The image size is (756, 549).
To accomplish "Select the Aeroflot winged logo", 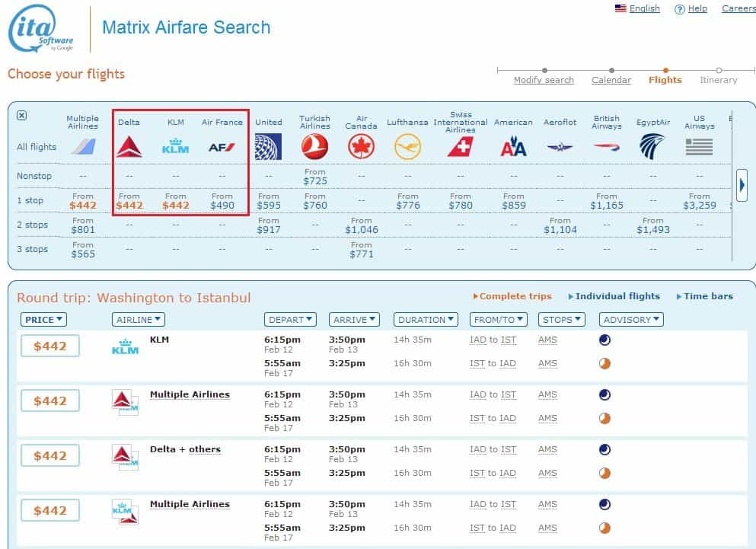I will click(x=560, y=147).
